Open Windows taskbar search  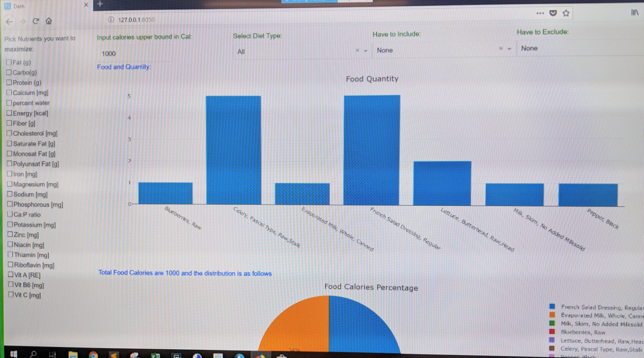pos(33,354)
